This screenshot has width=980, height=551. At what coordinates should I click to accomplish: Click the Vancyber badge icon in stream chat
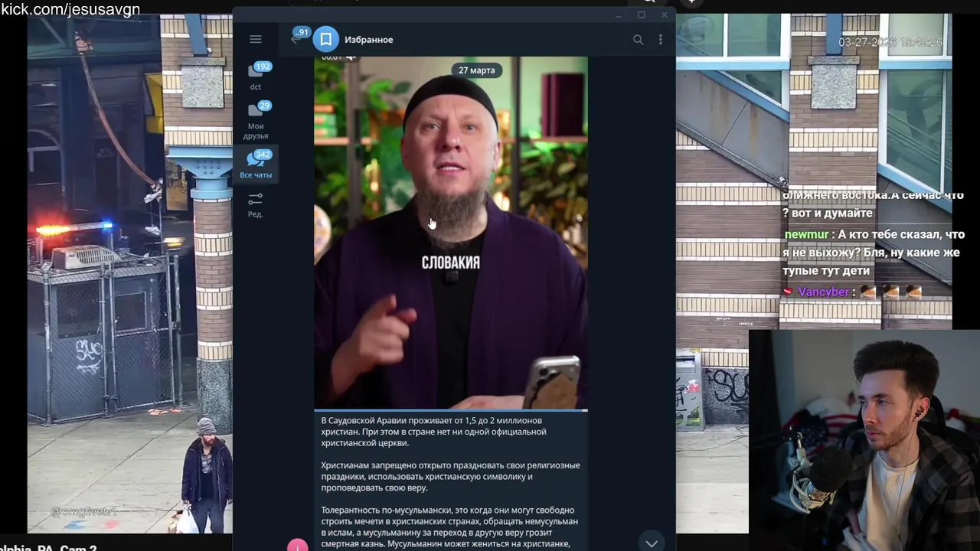(x=788, y=292)
